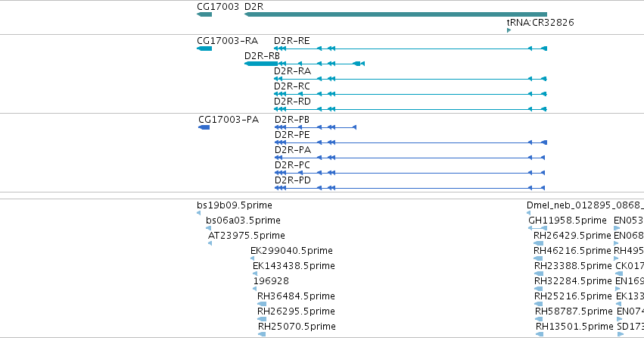Click the 196928 feature label

point(271,281)
